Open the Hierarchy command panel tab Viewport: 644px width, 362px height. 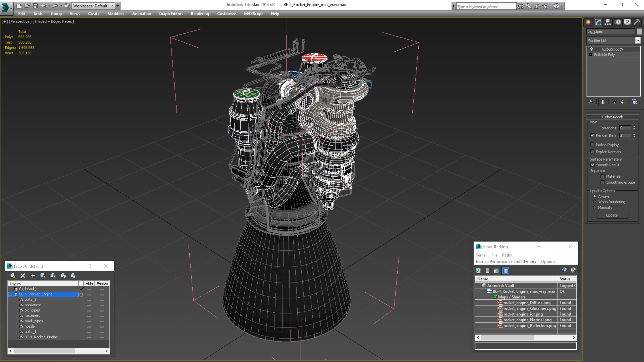point(608,22)
